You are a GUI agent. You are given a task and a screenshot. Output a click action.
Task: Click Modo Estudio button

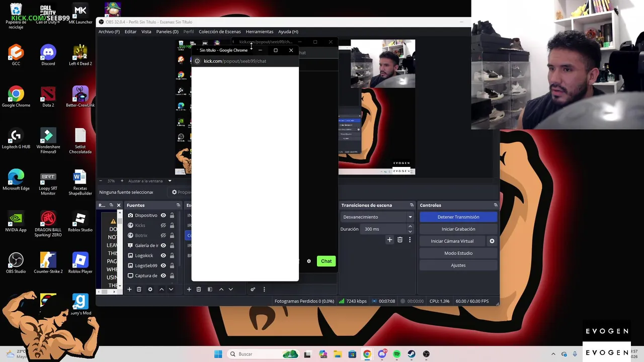(x=458, y=253)
